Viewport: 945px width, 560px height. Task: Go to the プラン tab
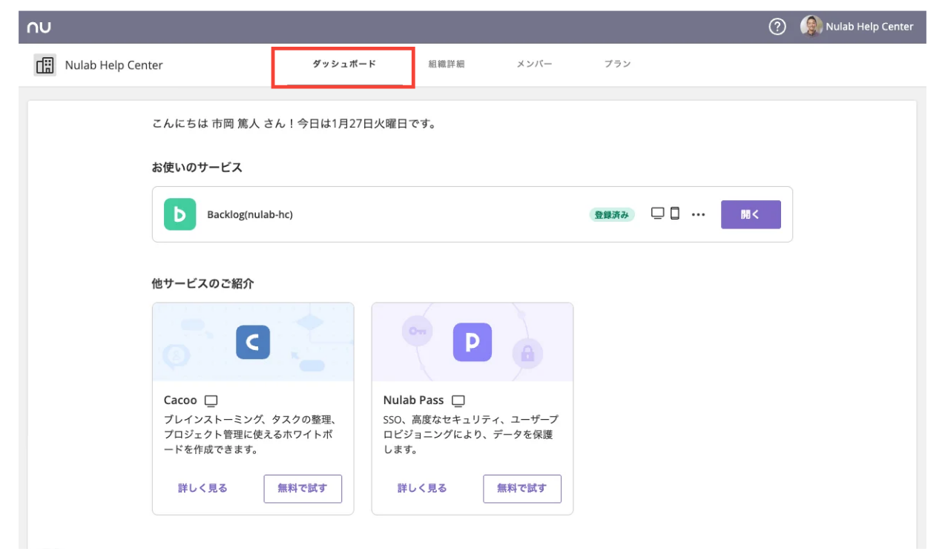617,65
